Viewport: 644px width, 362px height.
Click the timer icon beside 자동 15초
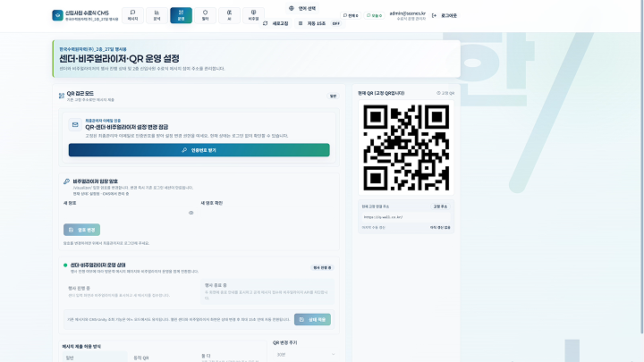[x=301, y=23]
